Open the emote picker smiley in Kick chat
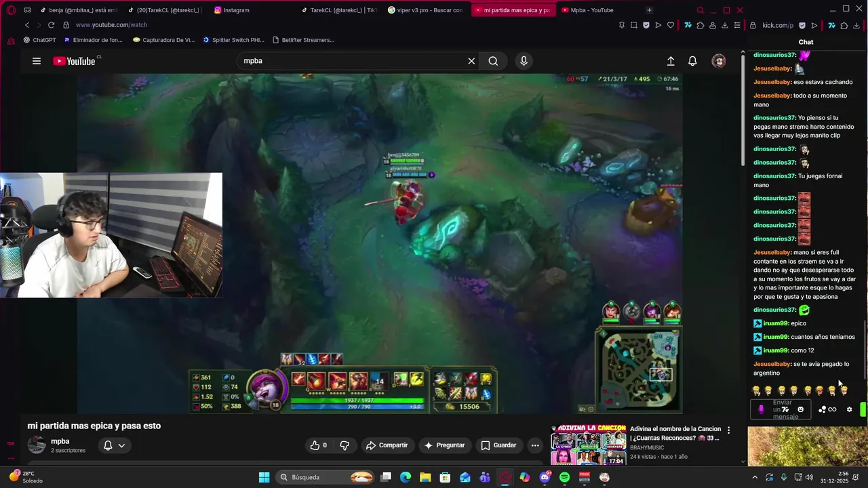The width and height of the screenshot is (868, 488). pyautogui.click(x=801, y=409)
